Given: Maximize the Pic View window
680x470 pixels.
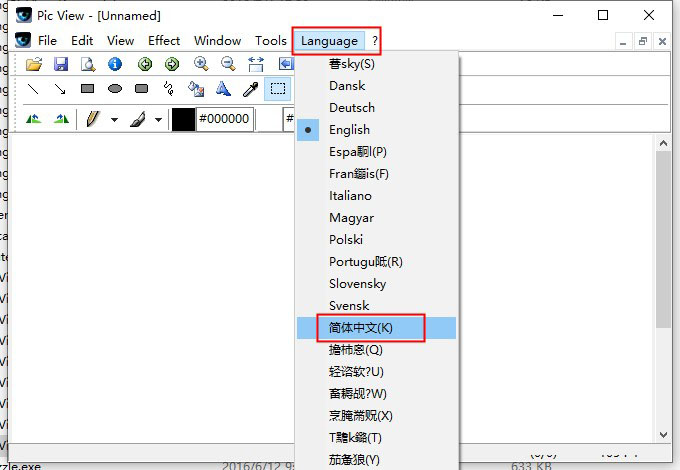Looking at the screenshot, I should click(x=603, y=16).
